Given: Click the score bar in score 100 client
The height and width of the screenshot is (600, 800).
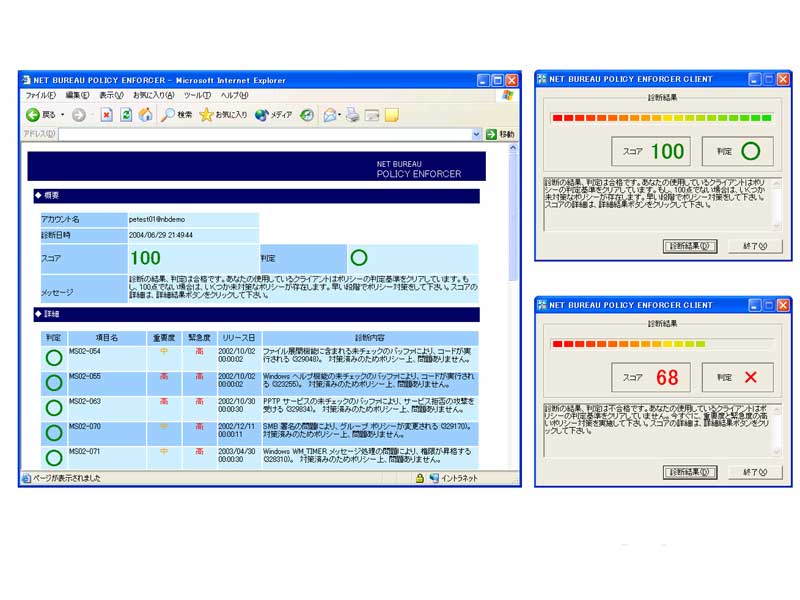Looking at the screenshot, I should [x=662, y=118].
